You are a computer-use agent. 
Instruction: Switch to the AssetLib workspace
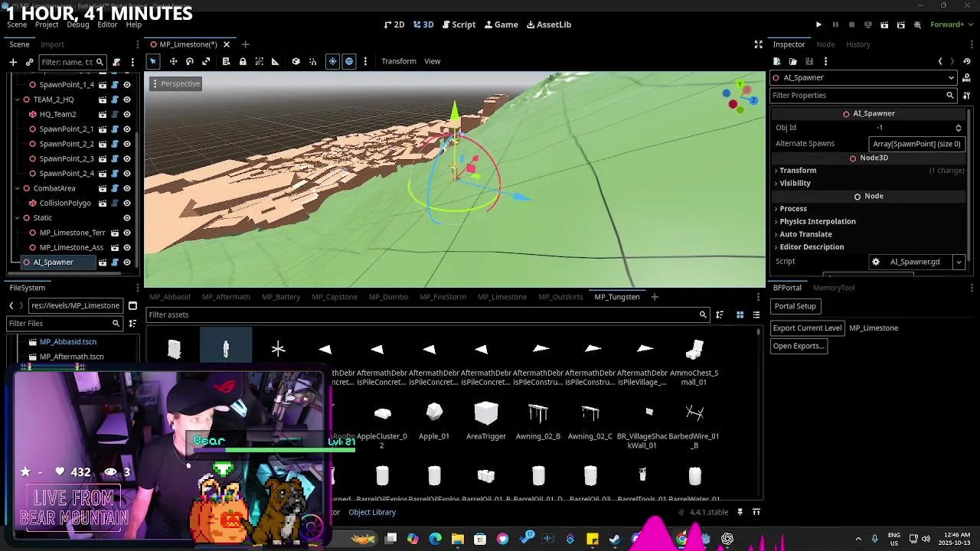[x=549, y=24]
